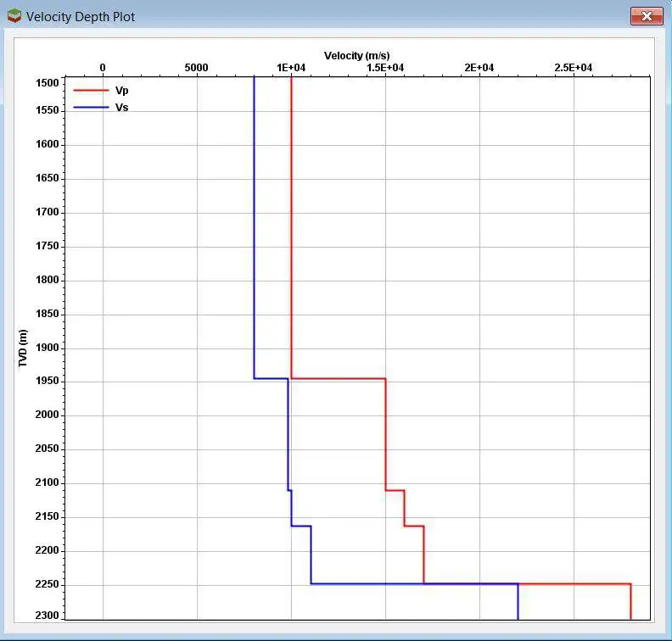This screenshot has width=672, height=641.
Task: Click the 1.5E+04 velocity axis label
Action: (x=385, y=68)
